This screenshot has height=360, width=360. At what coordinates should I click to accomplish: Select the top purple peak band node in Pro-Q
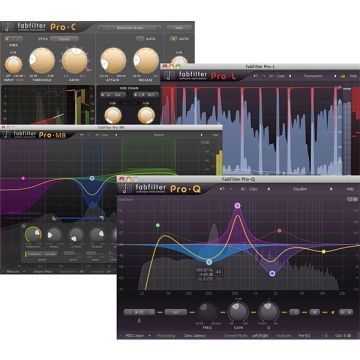(237, 206)
